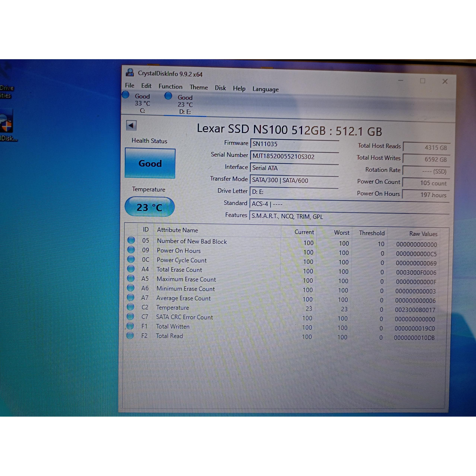This screenshot has width=476, height=476.
Task: Click the Power On Hours value field
Action: (426, 195)
